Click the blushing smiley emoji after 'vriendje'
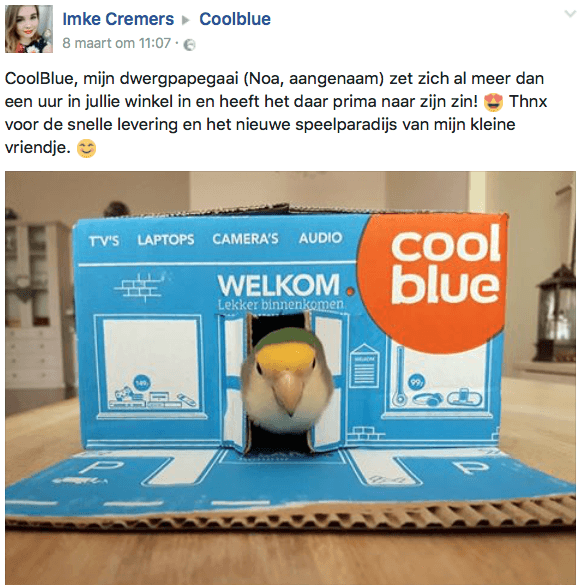Viewport: 582px width, 585px height. click(86, 148)
